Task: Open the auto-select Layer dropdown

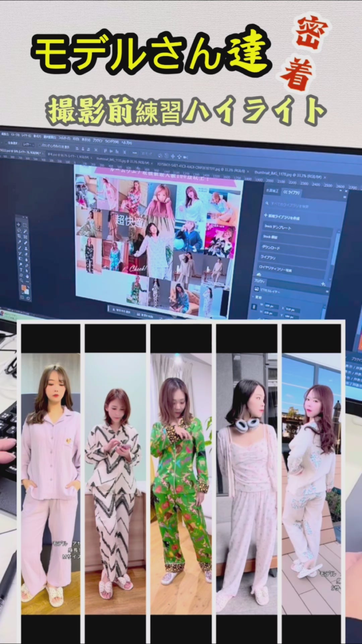Action: pos(28,144)
